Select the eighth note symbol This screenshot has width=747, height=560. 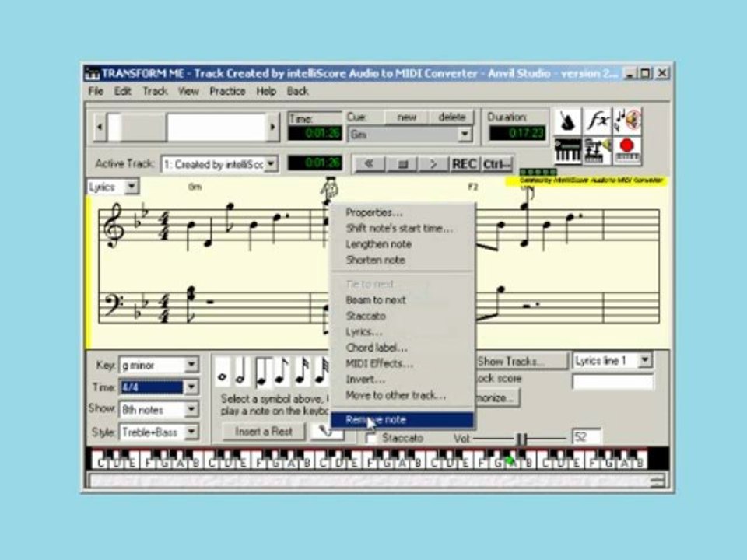click(282, 373)
